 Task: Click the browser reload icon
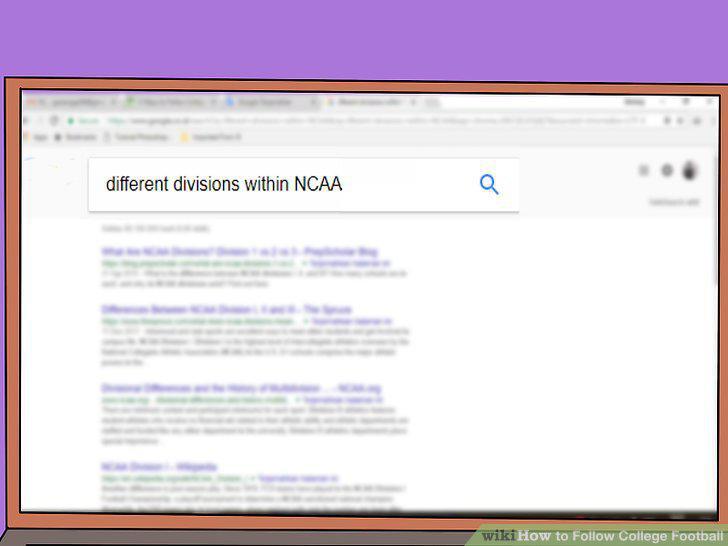click(x=55, y=121)
